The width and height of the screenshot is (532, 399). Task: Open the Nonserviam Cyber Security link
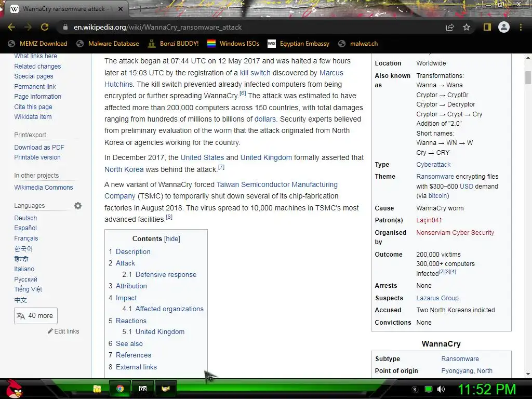(455, 232)
